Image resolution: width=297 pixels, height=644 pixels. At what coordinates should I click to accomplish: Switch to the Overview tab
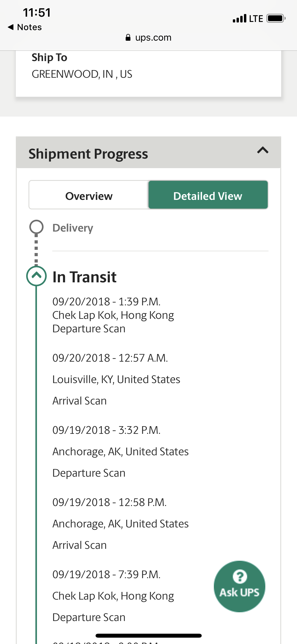[x=89, y=196]
